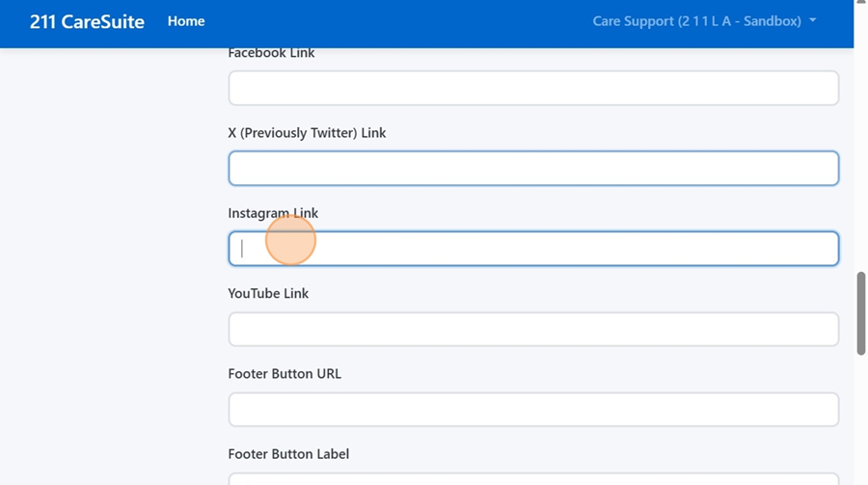Click the "YouTube Link" label text
Screen dimensions: 868x485
(268, 293)
